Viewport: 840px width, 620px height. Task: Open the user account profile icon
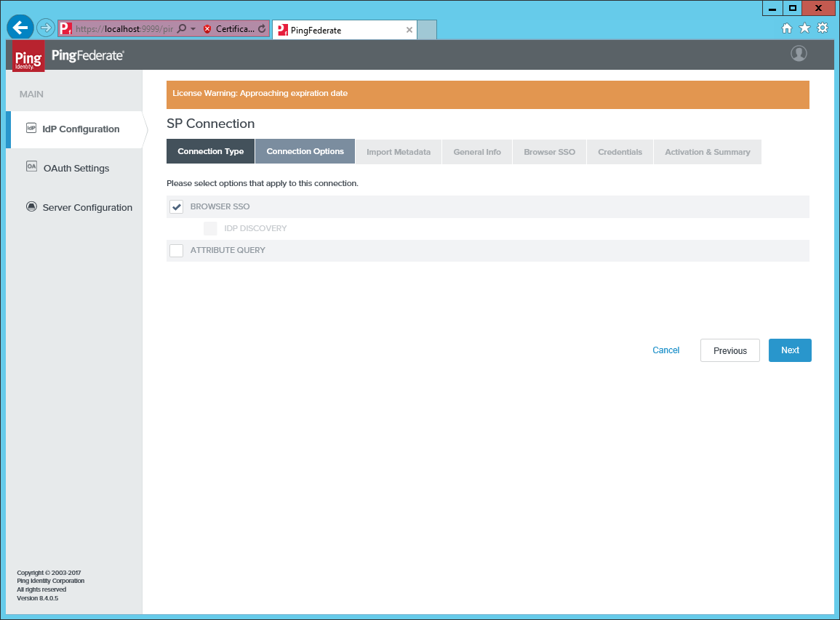tap(799, 54)
